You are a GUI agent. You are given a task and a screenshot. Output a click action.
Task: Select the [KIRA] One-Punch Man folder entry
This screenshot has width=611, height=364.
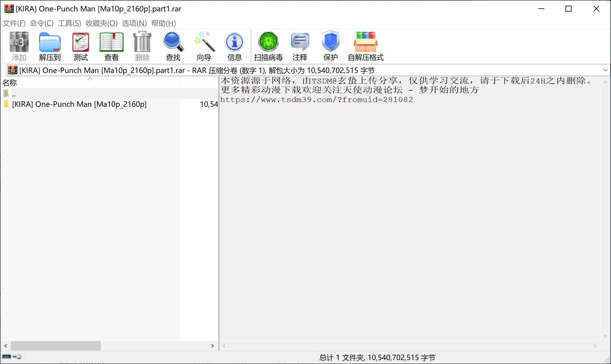[x=79, y=104]
